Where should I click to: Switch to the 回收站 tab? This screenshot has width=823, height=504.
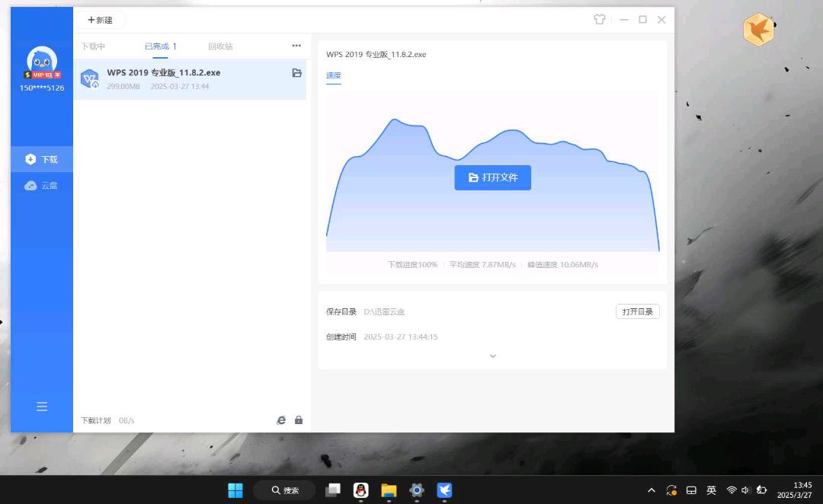[x=220, y=46]
